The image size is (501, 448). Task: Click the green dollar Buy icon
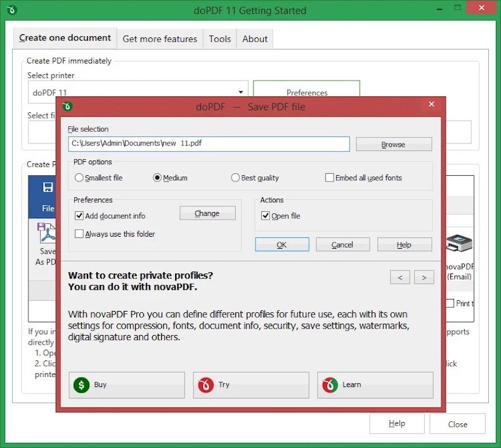(81, 385)
